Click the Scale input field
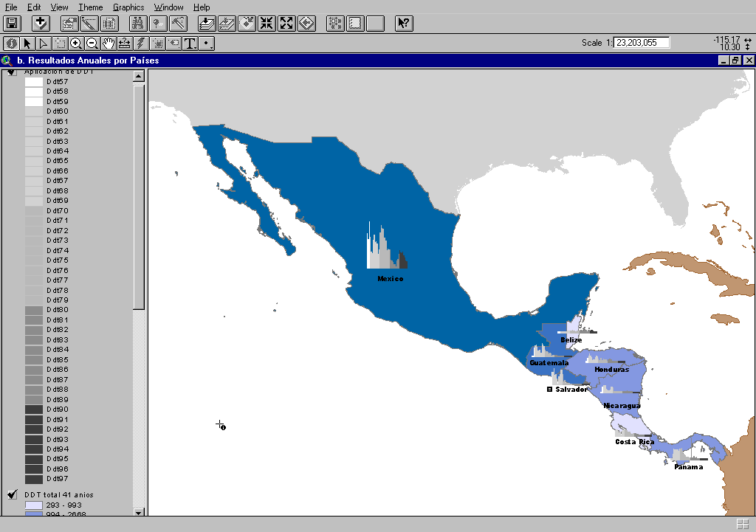This screenshot has height=532, width=756. (642, 43)
